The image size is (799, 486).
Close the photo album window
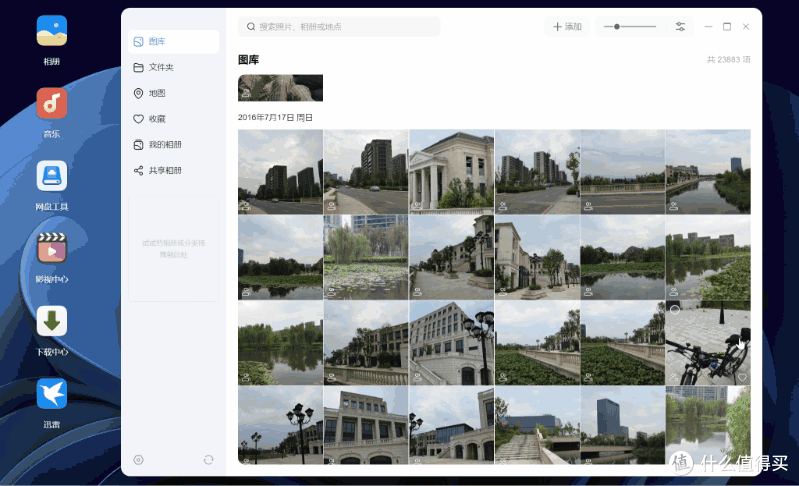(745, 26)
